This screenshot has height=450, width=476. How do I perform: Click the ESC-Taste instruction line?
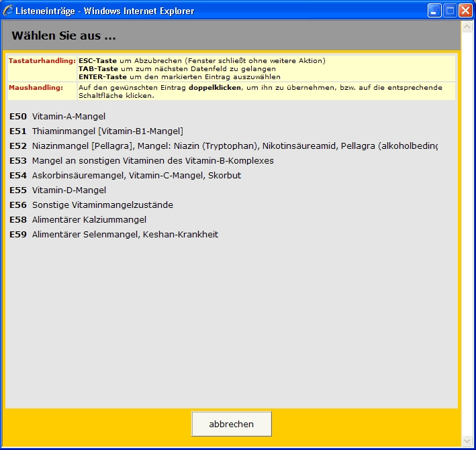point(202,60)
